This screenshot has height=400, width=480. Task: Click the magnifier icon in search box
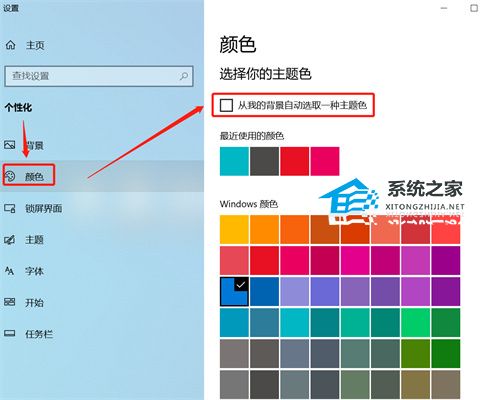tap(184, 76)
